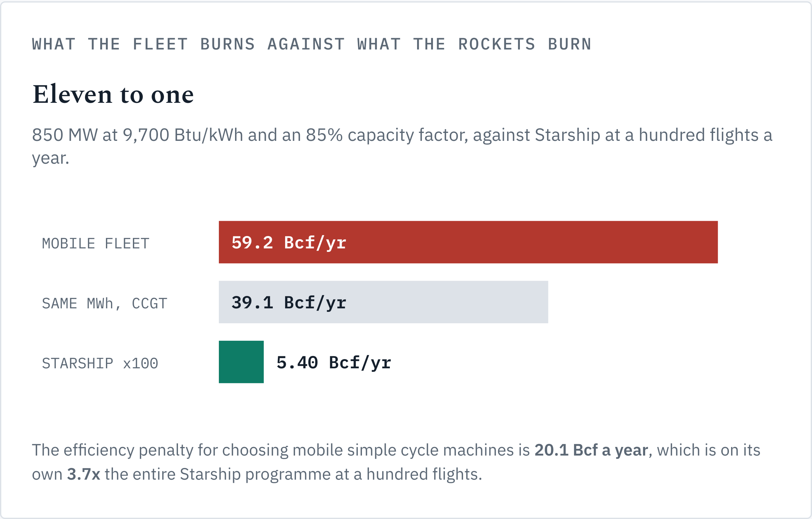Click the 'Eleven to one' headline

(x=113, y=95)
